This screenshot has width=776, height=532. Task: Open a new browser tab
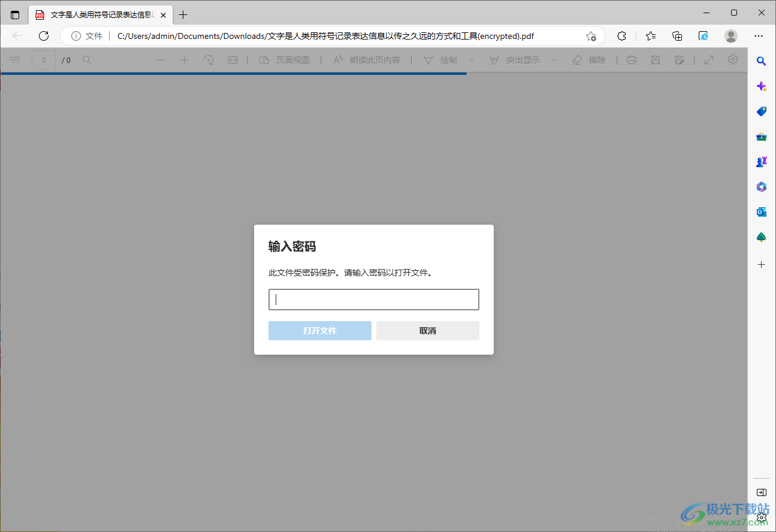[183, 15]
